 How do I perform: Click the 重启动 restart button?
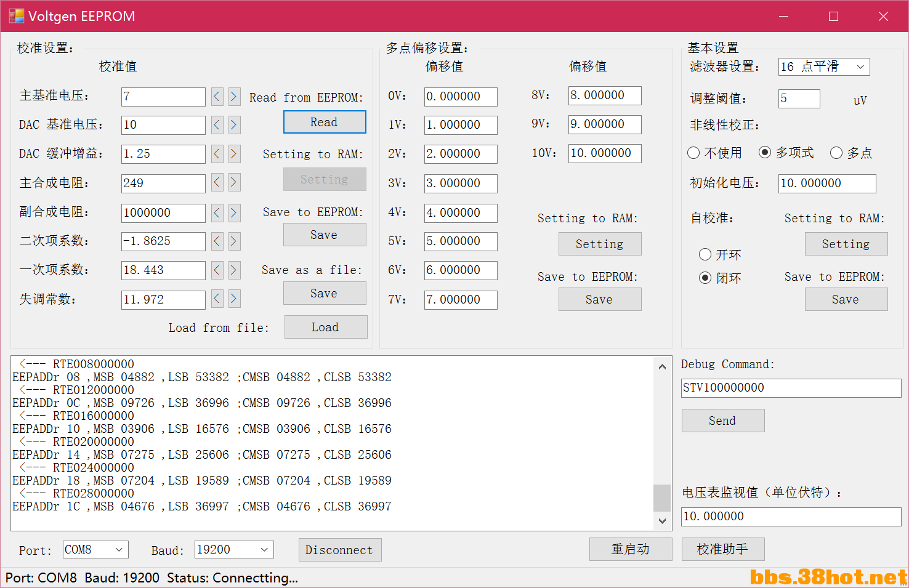631,549
